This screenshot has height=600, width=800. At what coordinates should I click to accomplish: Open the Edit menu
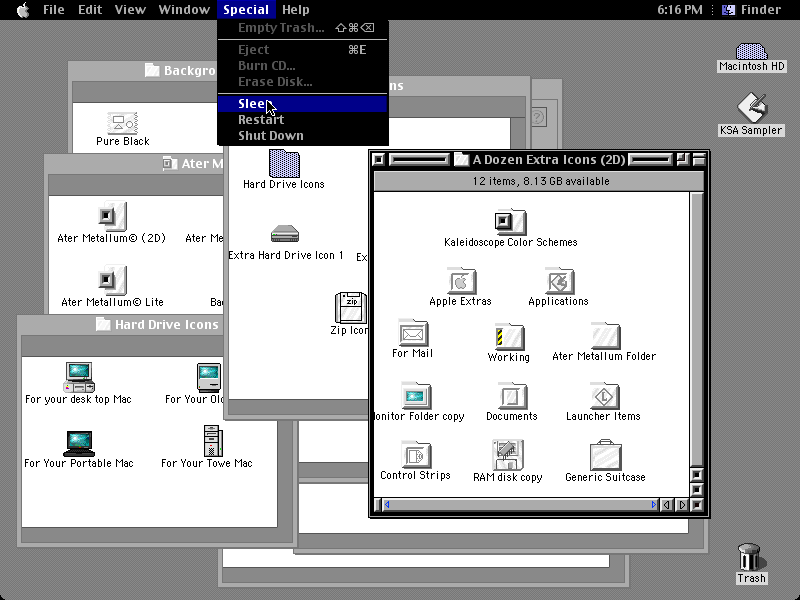click(x=90, y=10)
